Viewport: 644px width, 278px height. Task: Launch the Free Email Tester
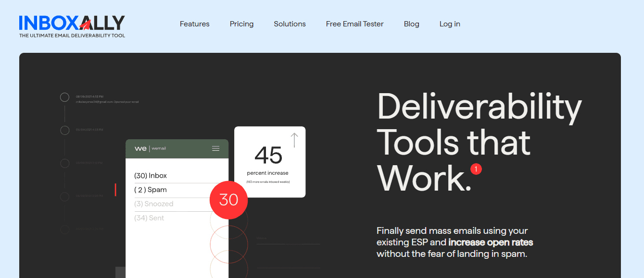point(354,24)
